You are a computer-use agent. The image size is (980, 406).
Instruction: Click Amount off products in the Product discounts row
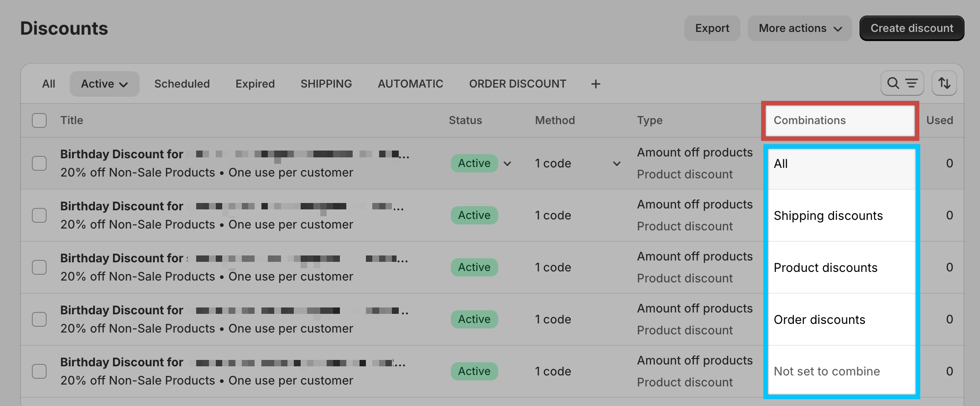(x=695, y=256)
